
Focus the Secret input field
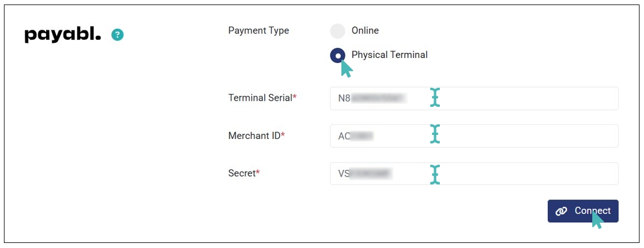click(x=523, y=174)
